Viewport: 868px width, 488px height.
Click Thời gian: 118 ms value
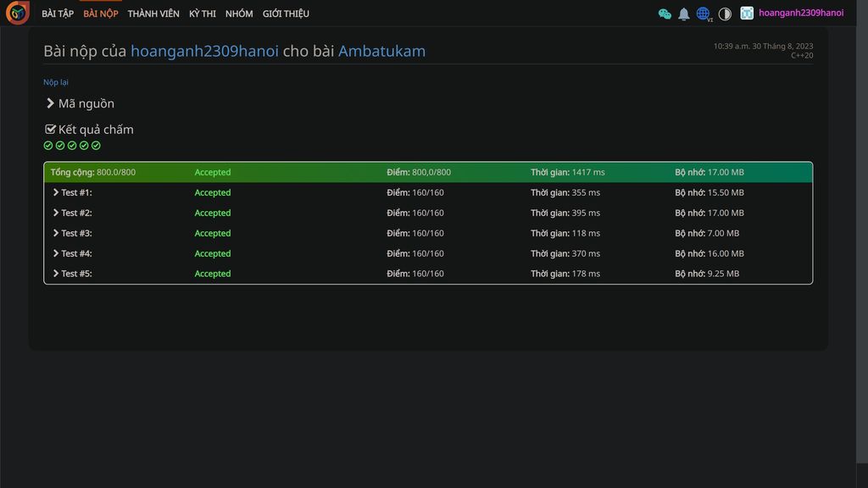point(565,234)
